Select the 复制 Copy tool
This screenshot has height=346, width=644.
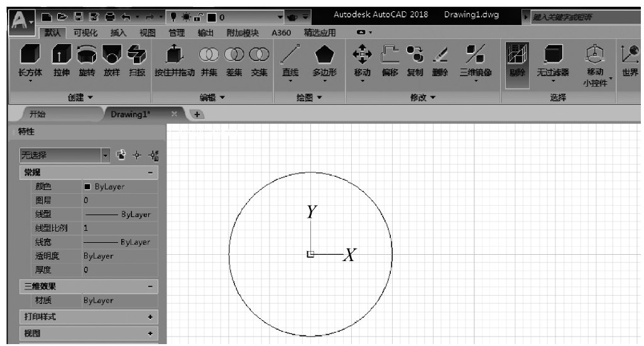[415, 61]
